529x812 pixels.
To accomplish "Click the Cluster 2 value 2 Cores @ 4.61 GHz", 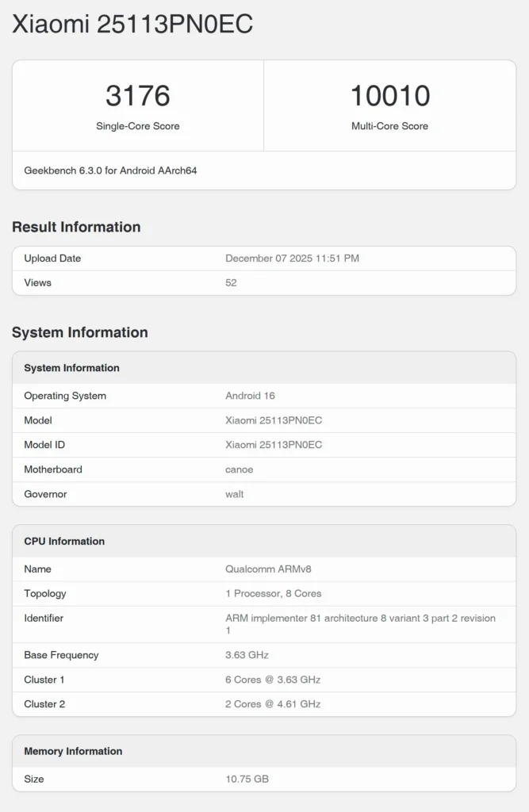I will click(273, 704).
